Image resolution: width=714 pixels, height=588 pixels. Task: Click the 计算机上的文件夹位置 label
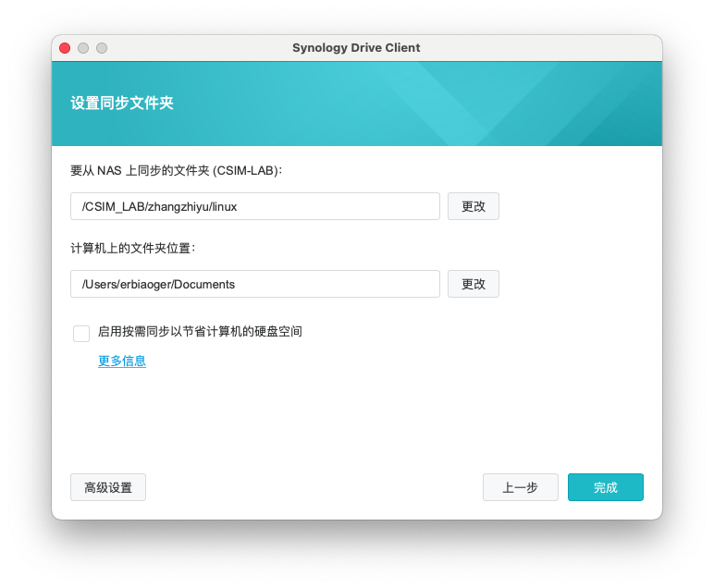(x=133, y=248)
